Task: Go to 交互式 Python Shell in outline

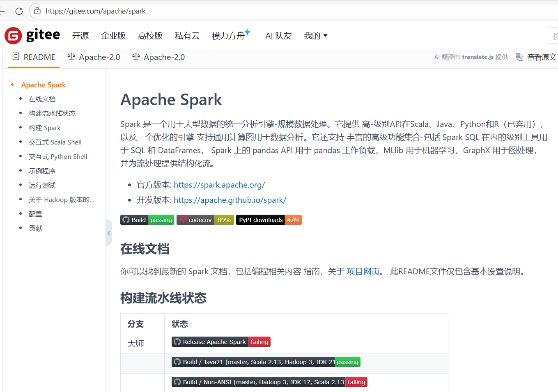Action: coord(58,156)
